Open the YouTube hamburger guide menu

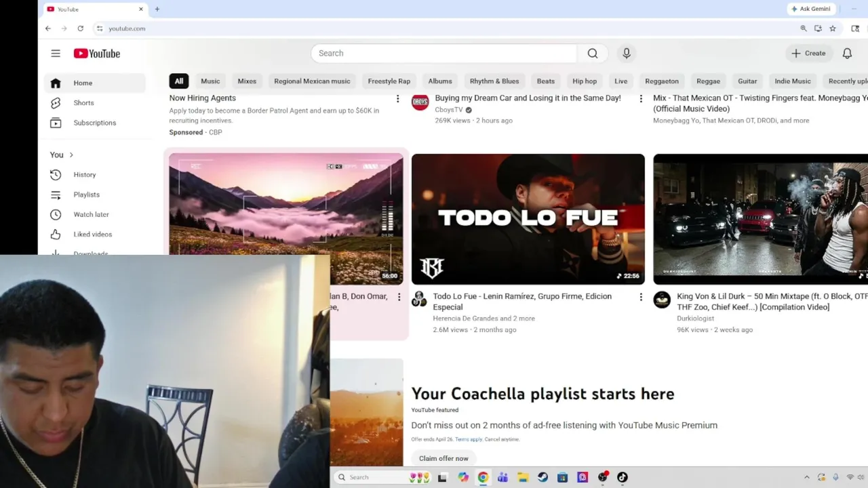[56, 54]
